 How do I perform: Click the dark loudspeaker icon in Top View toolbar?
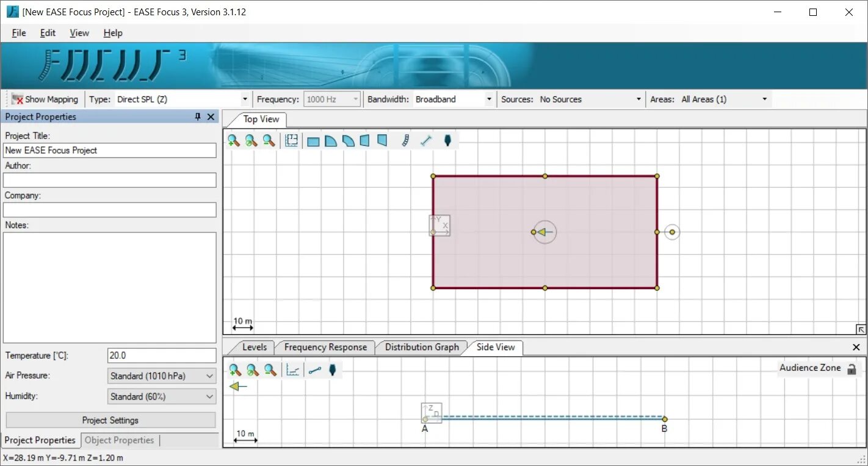click(447, 141)
